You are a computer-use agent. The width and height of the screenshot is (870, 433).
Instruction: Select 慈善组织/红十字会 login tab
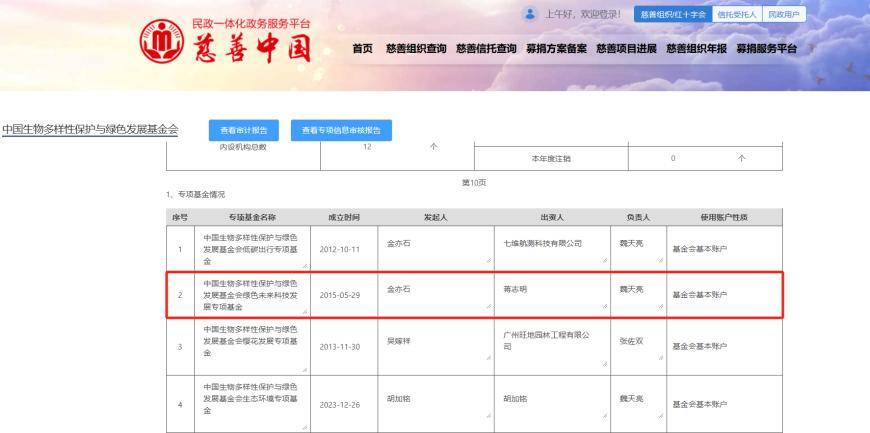673,14
